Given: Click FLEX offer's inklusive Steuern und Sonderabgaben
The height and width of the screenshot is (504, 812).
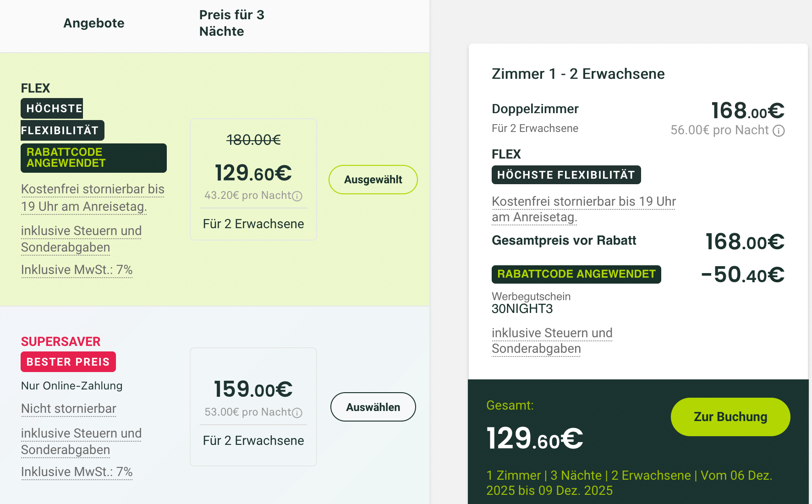Looking at the screenshot, I should (x=81, y=239).
